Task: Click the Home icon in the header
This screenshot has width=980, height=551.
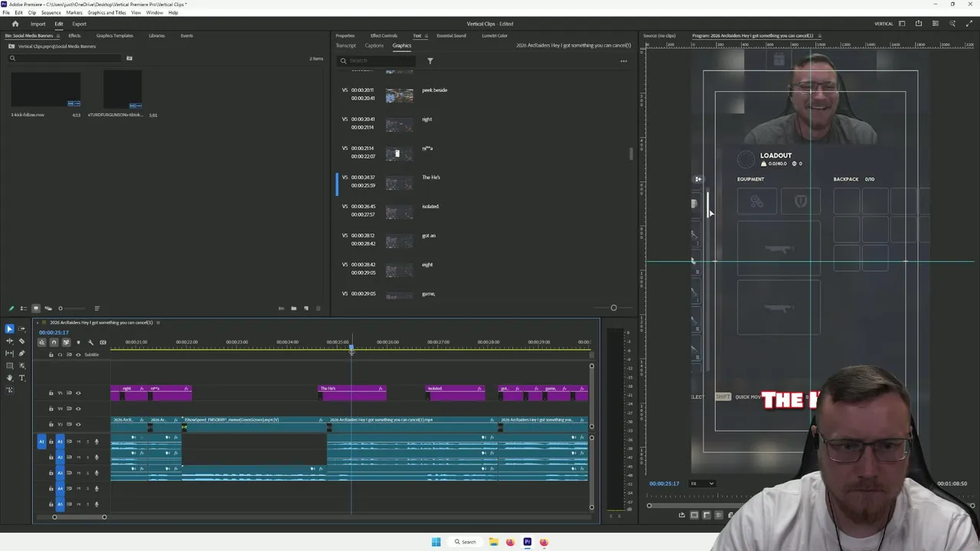Action: [15, 24]
